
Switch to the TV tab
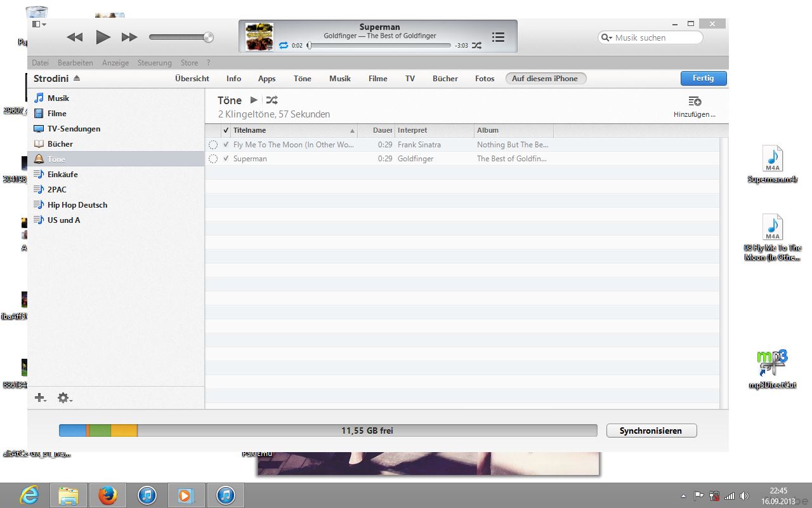pyautogui.click(x=410, y=79)
